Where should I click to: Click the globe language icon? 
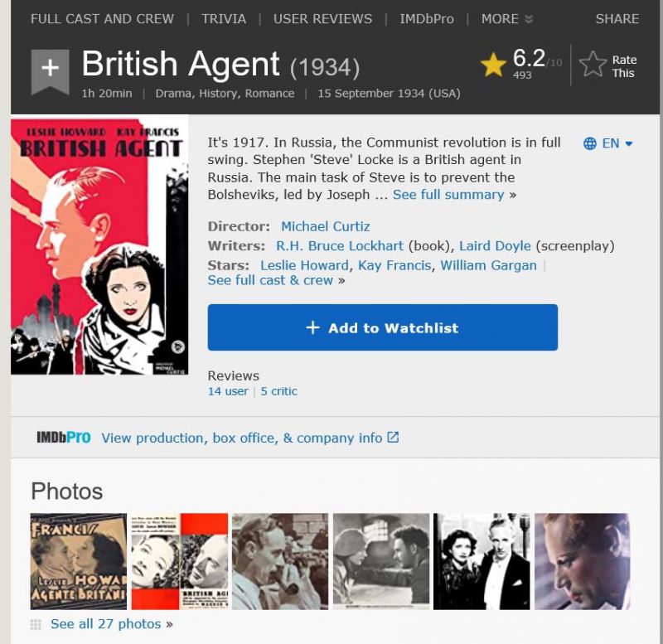[x=590, y=143]
